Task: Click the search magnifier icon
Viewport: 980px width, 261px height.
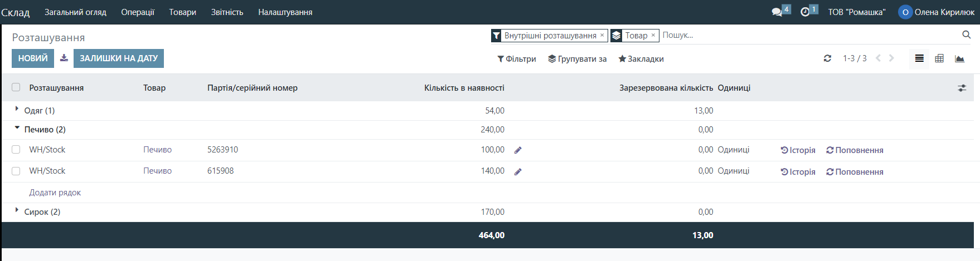Action: 966,35
